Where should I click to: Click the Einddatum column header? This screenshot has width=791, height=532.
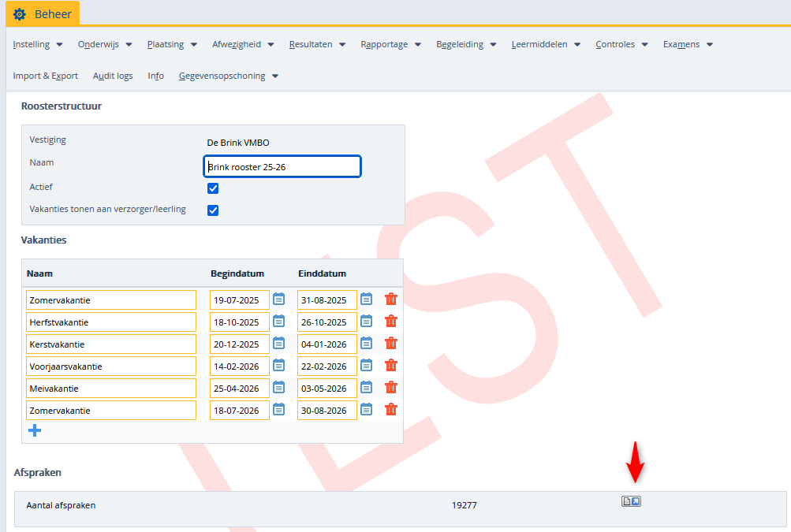click(323, 273)
